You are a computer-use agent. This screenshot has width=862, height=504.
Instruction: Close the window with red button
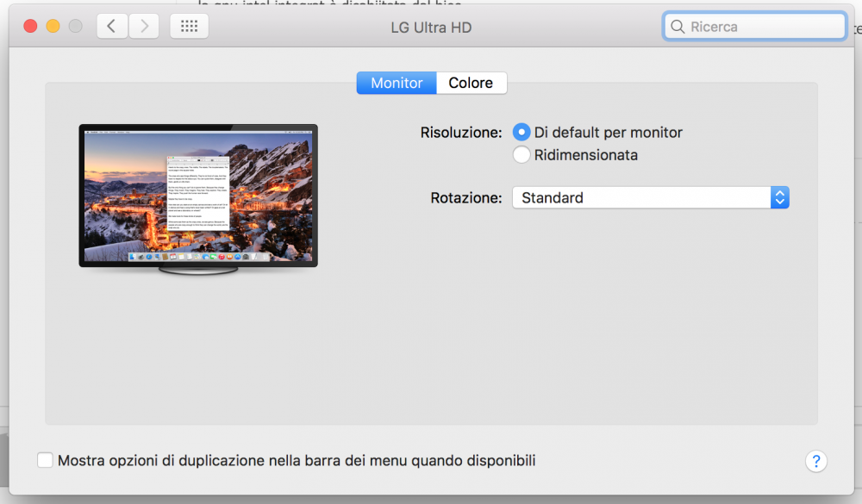(30, 26)
